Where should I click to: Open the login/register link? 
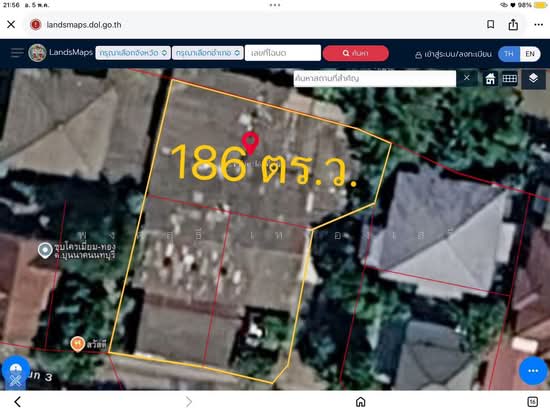[453, 54]
